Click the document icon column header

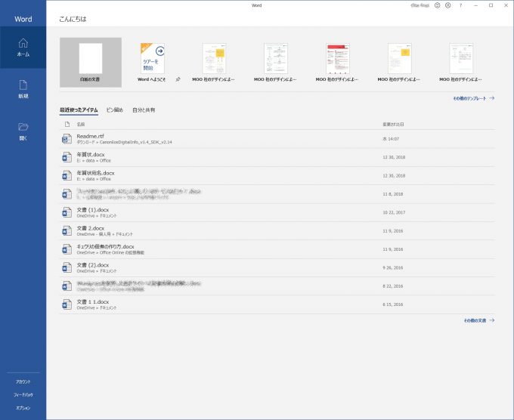(67, 124)
